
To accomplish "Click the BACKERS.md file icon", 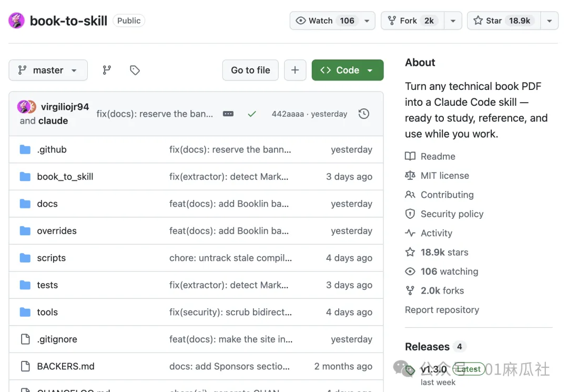I will click(x=25, y=366).
